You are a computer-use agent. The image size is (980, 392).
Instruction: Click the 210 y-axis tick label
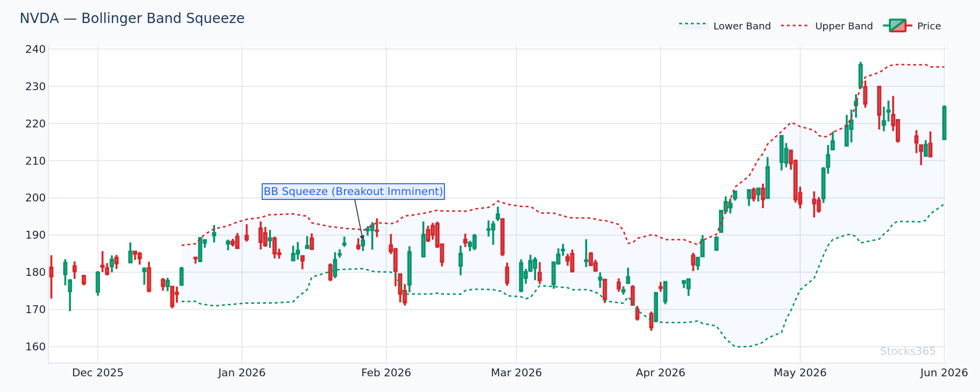point(35,161)
